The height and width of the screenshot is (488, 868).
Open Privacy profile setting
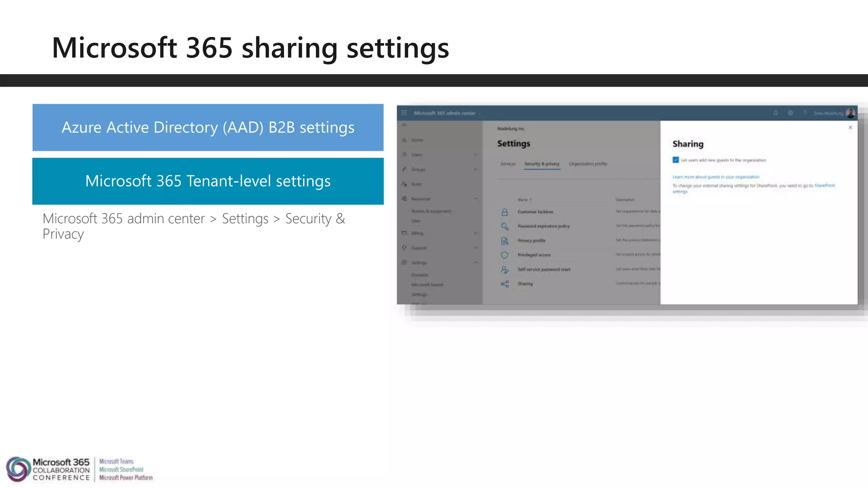[531, 241]
